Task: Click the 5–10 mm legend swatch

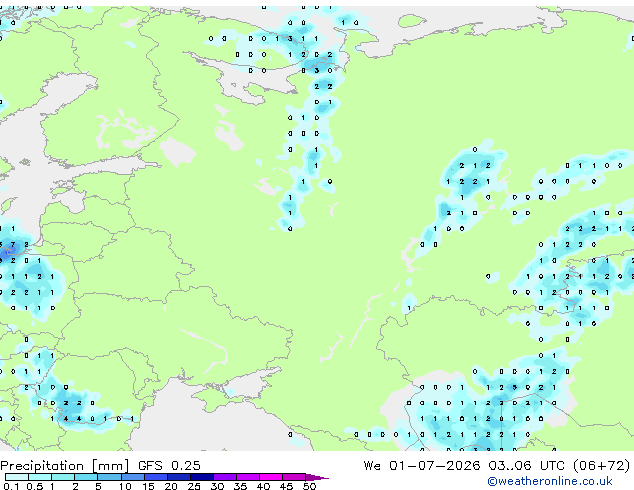Action: click(109, 477)
